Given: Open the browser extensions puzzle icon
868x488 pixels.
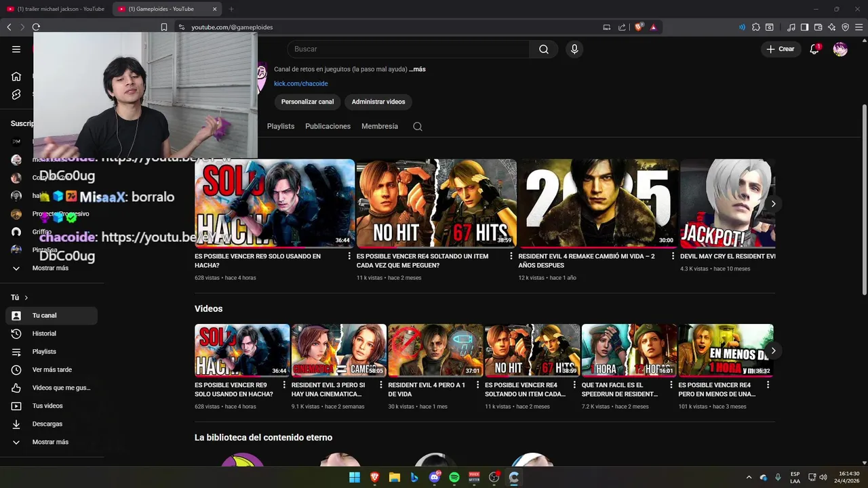Looking at the screenshot, I should point(756,27).
